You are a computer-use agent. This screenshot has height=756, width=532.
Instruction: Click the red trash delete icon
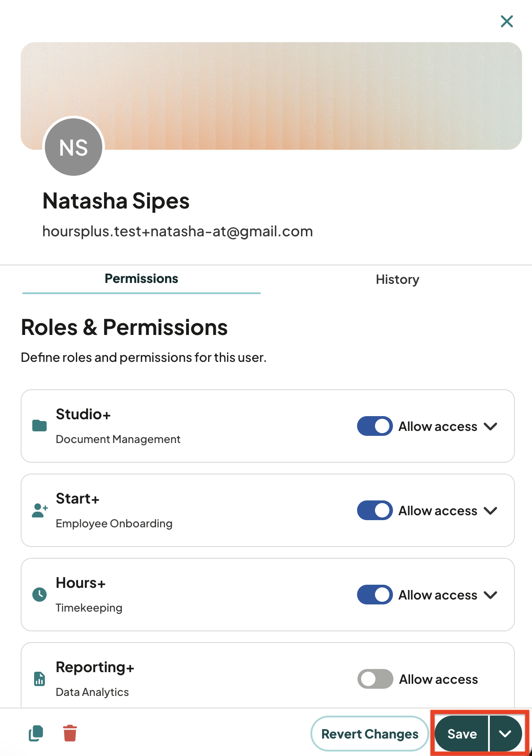click(70, 734)
